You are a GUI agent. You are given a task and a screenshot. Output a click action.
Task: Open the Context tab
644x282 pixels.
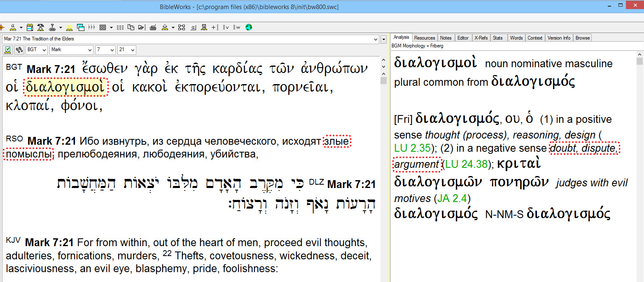tap(535, 38)
